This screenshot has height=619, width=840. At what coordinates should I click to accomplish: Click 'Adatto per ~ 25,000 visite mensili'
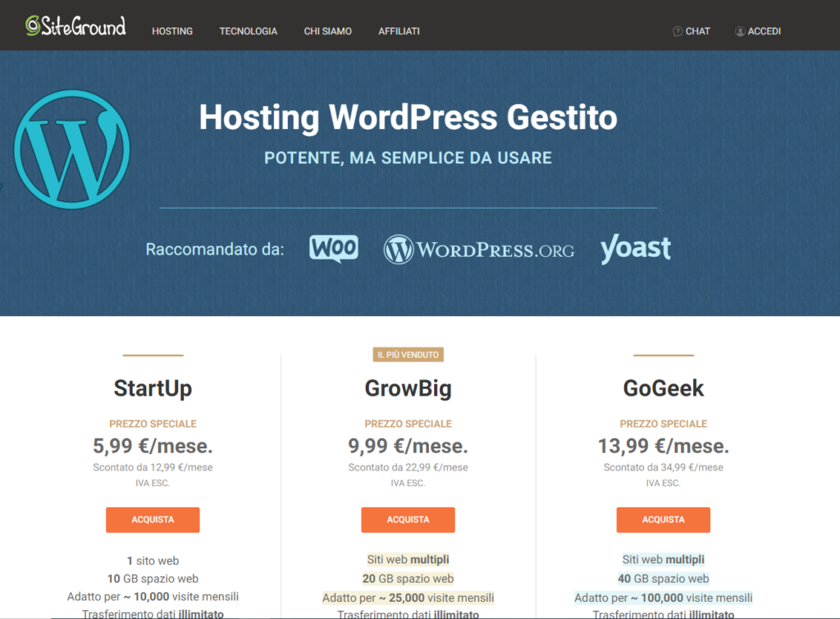[x=409, y=598]
